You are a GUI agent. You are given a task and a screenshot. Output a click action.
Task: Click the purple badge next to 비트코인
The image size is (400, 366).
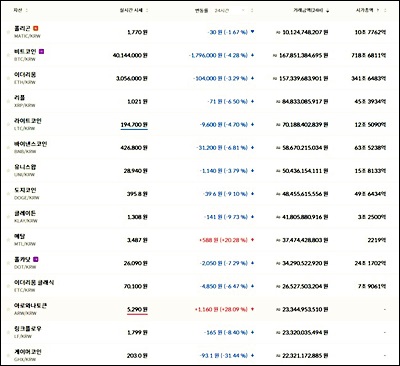41,52
